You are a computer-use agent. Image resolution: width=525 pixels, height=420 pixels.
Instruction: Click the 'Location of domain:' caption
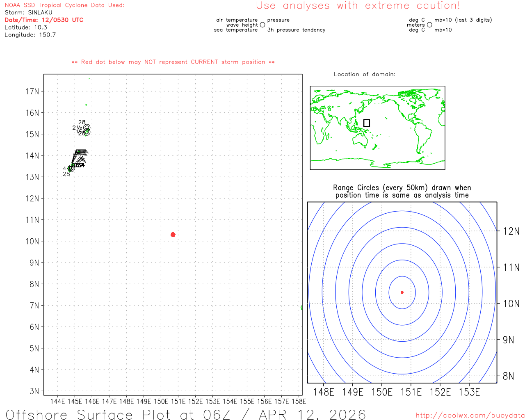365,74
